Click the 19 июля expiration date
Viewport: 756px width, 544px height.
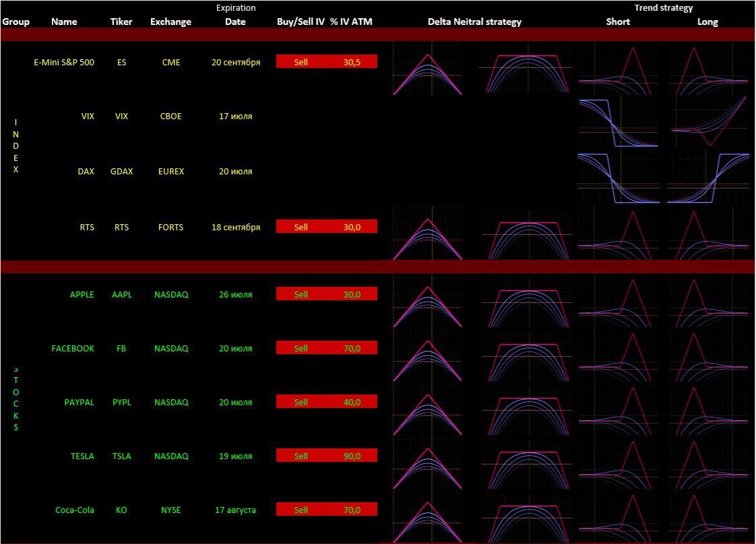236,456
